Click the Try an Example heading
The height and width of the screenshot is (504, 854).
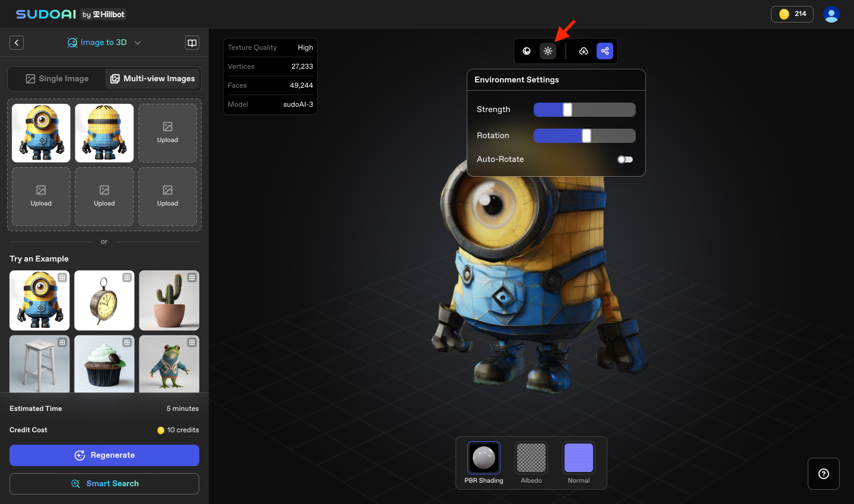coord(39,259)
